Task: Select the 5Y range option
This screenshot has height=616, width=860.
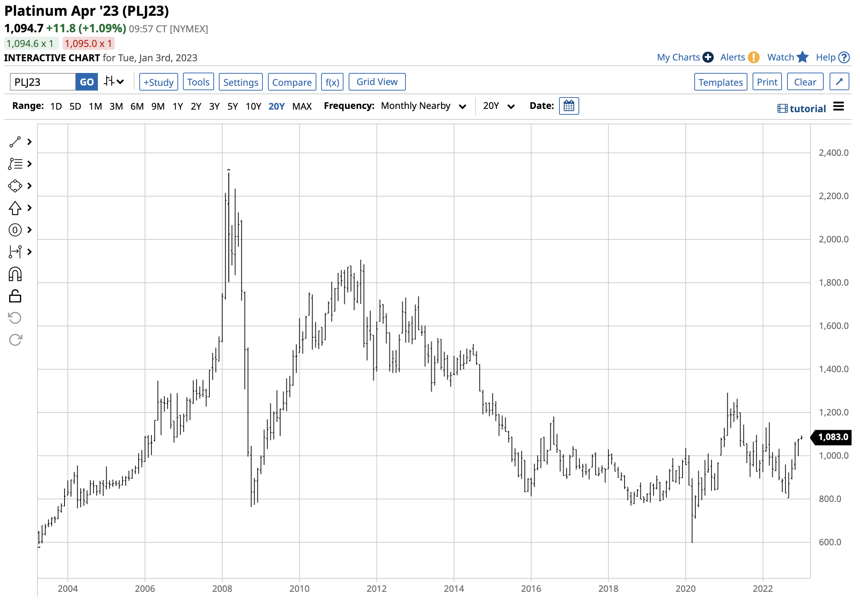Action: (233, 107)
